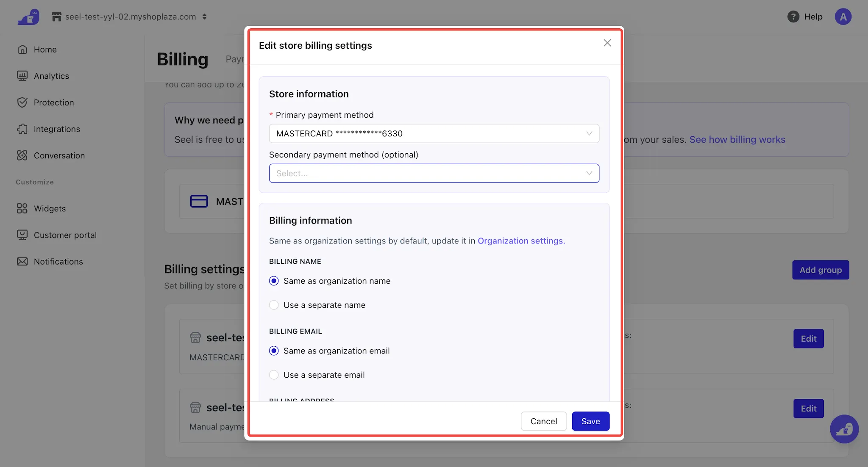This screenshot has height=467, width=868.
Task: Click the credit card icon beside MAST
Action: [199, 201]
